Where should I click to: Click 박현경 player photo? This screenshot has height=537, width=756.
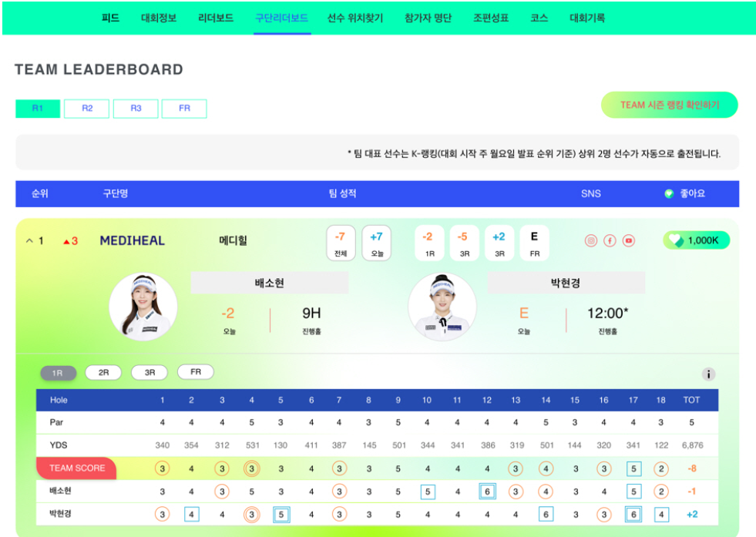click(x=442, y=307)
